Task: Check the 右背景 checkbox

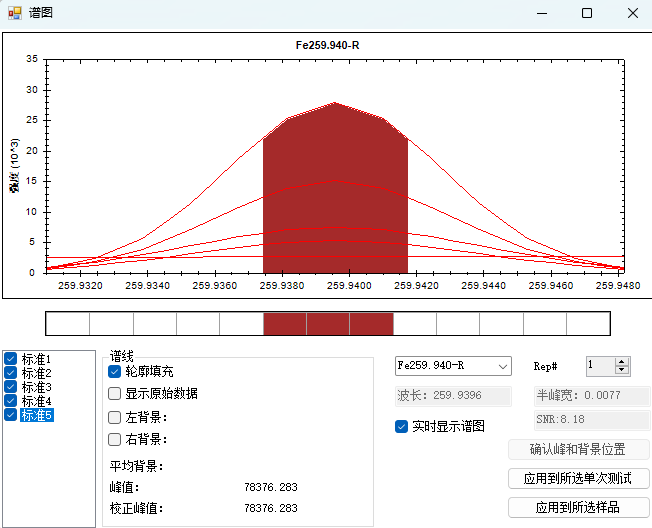Action: [115, 439]
